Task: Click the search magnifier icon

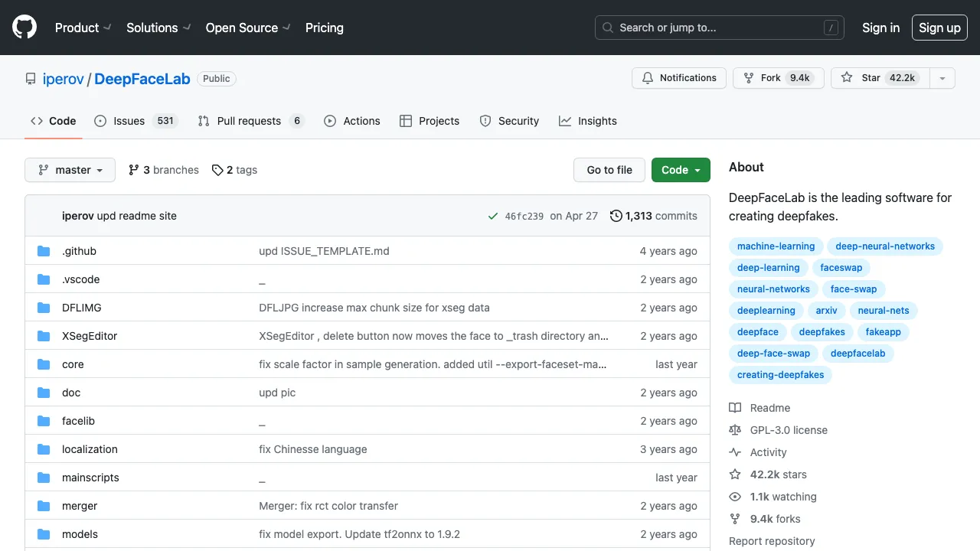Action: [x=608, y=28]
